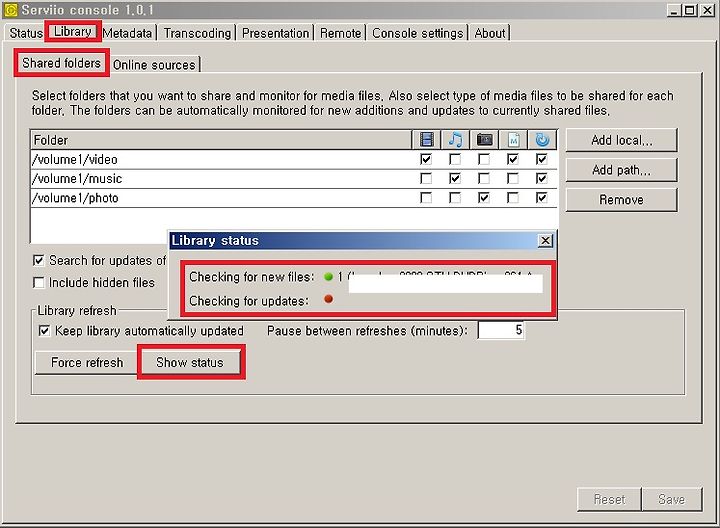The height and width of the screenshot is (528, 720).
Task: Open the Presentation tab
Action: coord(276,33)
